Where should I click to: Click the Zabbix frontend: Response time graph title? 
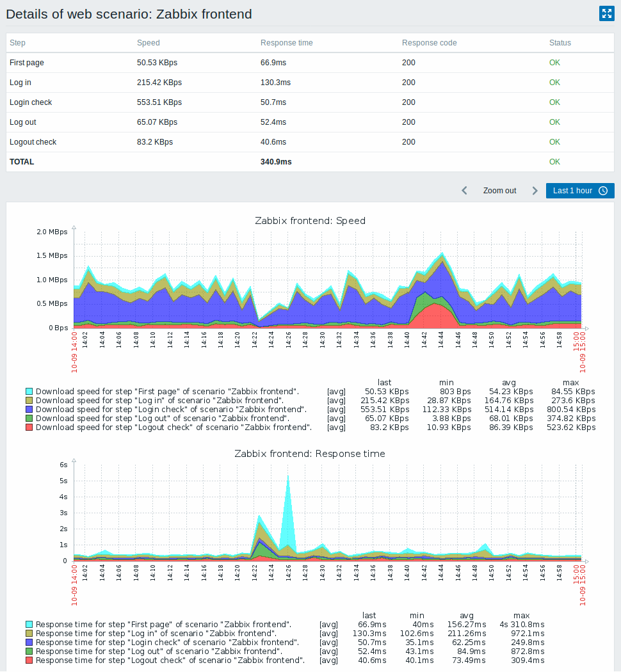tap(309, 454)
